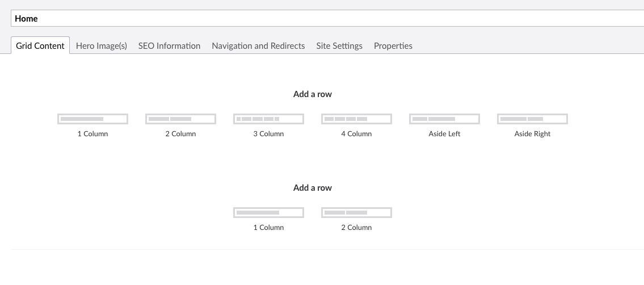Viewport: 644px width, 285px height.
Task: Select 1 Column layout icon in bottom row section
Action: pyautogui.click(x=268, y=212)
